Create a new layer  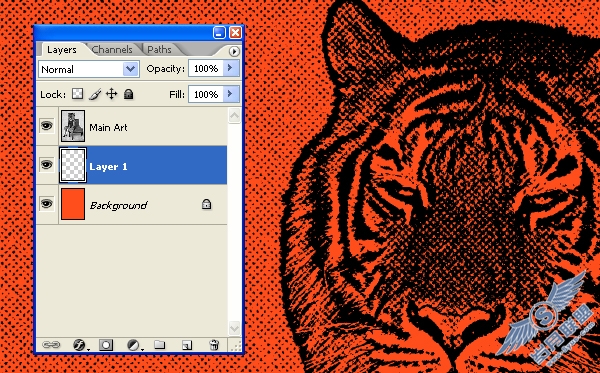(187, 345)
